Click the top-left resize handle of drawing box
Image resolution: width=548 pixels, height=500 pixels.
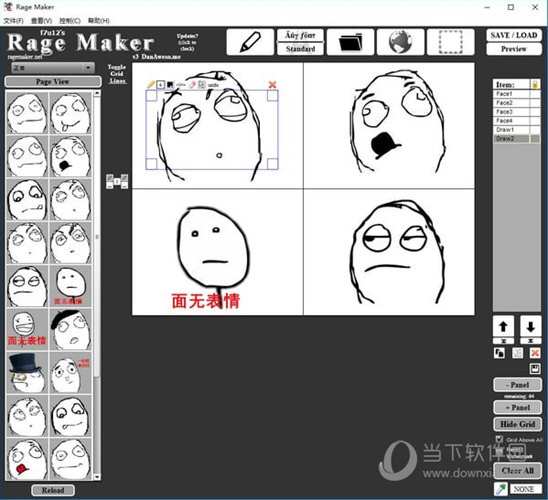[x=151, y=95]
